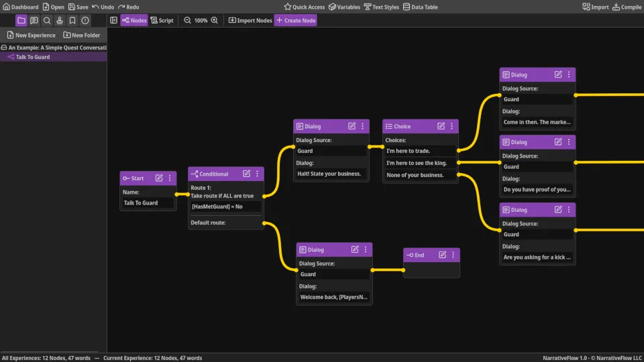644x362 pixels.
Task: Edit the Come in then Dialog node
Action: pyautogui.click(x=558, y=74)
